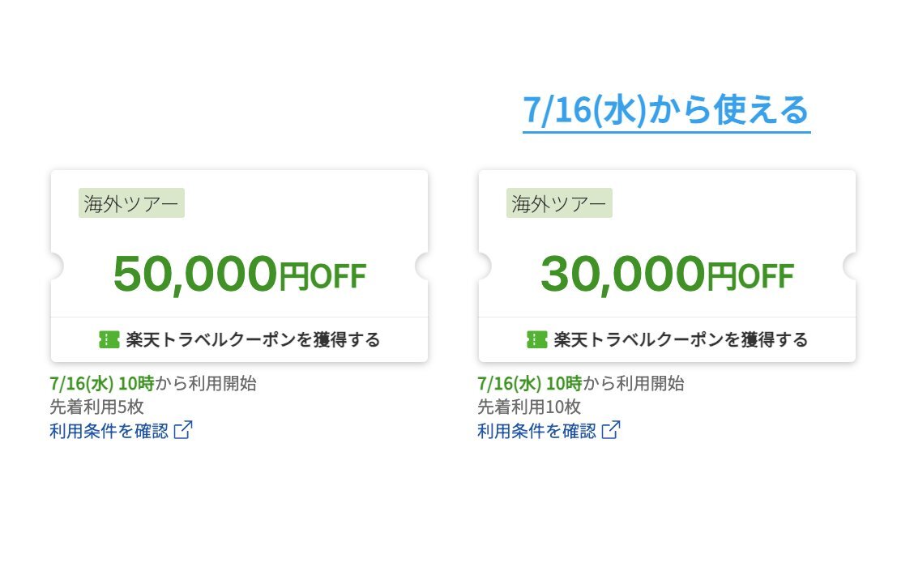
Task: Get the 50,000円OFF 楽天トラベルクーポン
Action: [x=240, y=339]
